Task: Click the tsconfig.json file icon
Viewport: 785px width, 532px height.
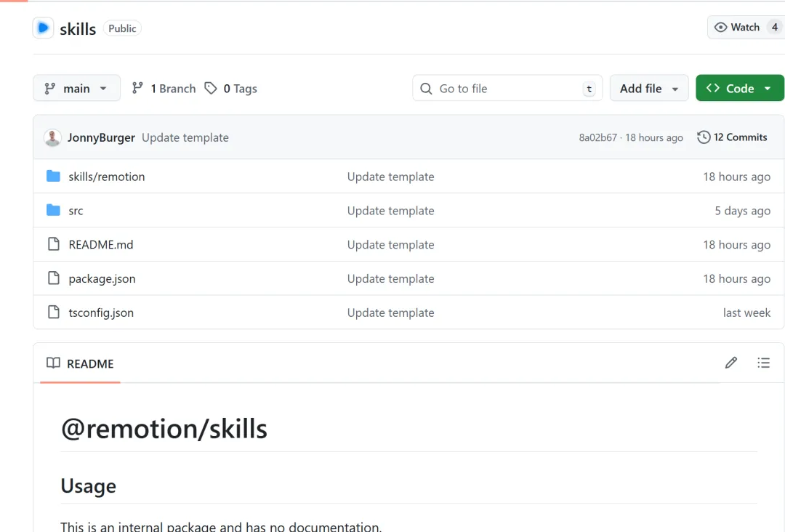Action: [x=53, y=313]
